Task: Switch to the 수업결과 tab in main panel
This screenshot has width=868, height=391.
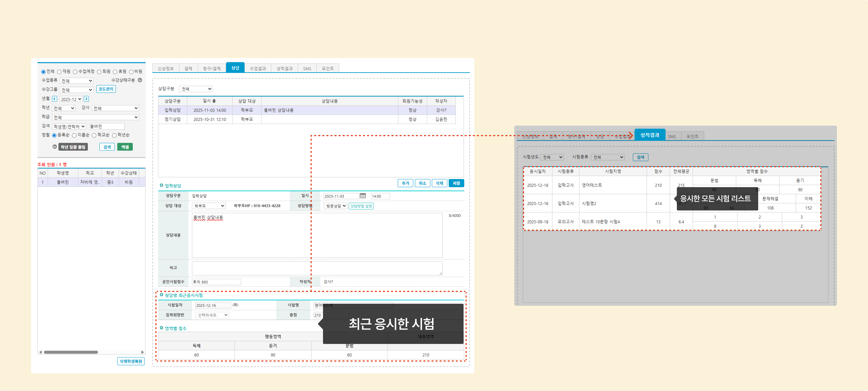Action: click(258, 68)
